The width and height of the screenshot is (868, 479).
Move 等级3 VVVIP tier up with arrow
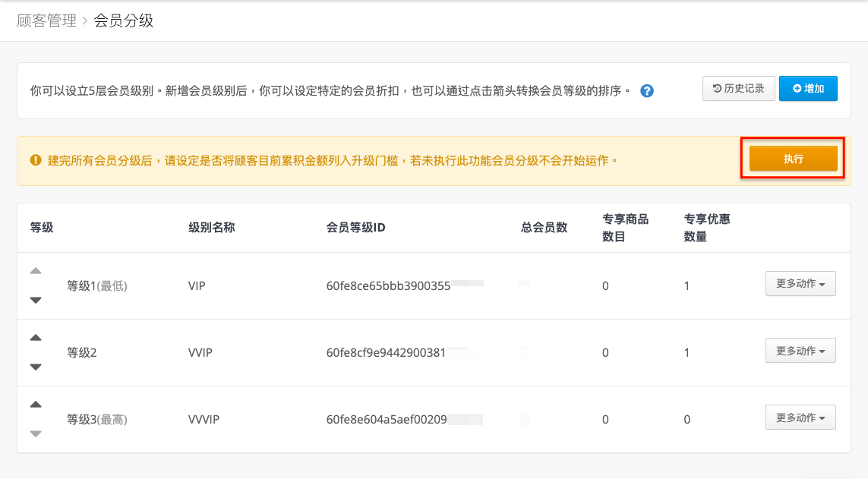tap(36, 405)
